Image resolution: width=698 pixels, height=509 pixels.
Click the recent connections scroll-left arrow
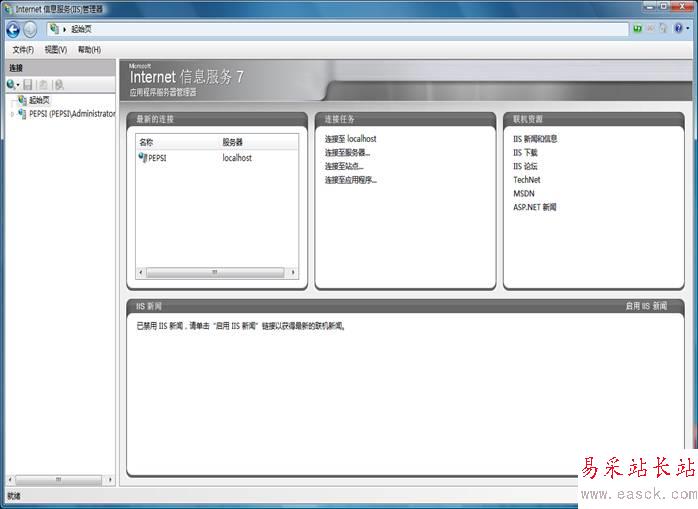click(x=141, y=272)
